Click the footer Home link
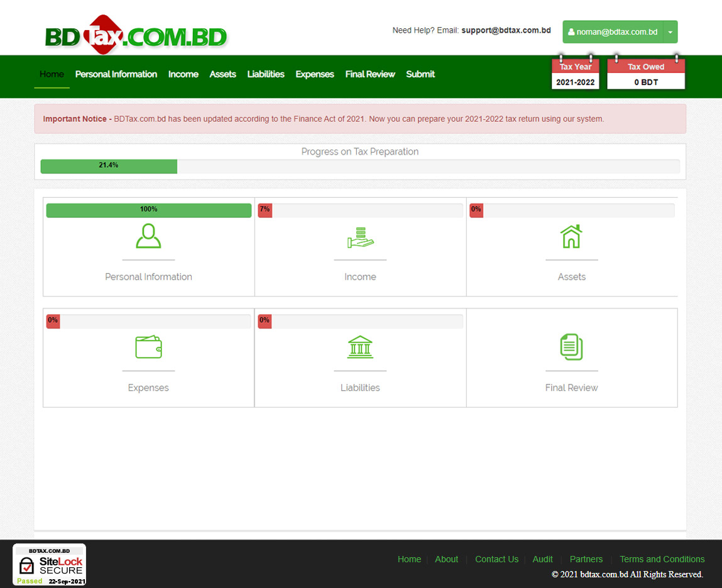The image size is (722, 588). (x=409, y=559)
